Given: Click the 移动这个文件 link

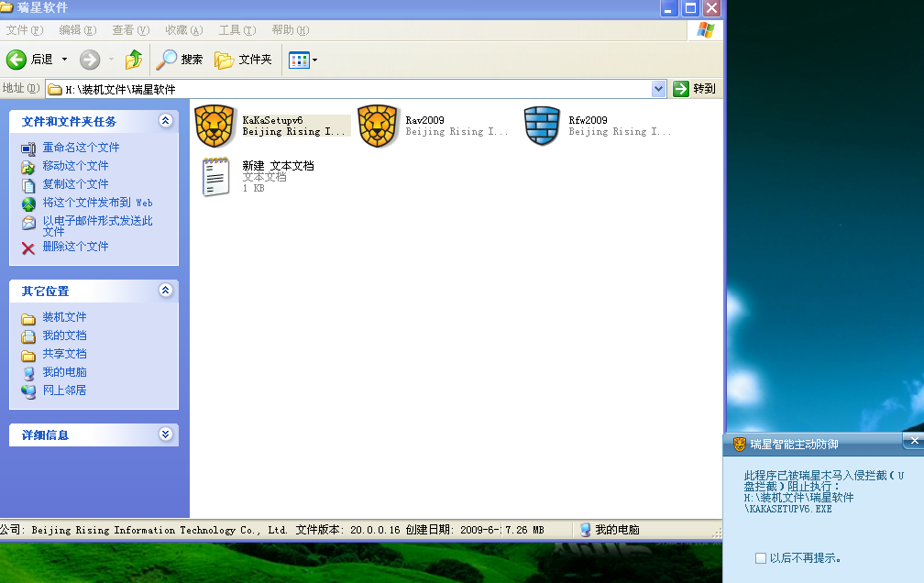Looking at the screenshot, I should (75, 166).
